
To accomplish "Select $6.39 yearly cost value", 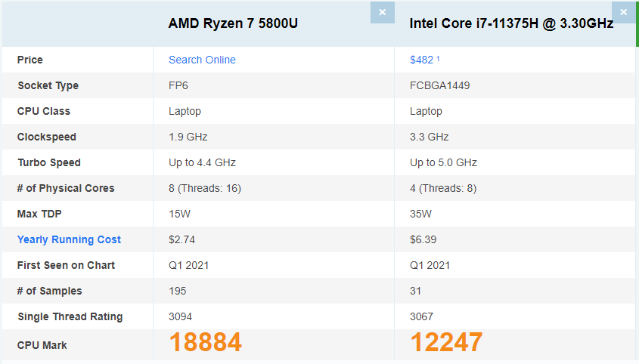I will [x=423, y=239].
